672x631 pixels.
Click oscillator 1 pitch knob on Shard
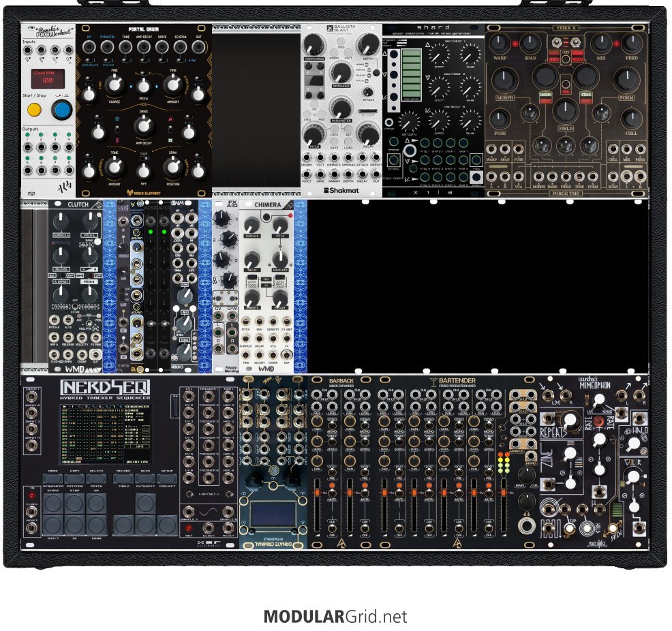[438, 54]
